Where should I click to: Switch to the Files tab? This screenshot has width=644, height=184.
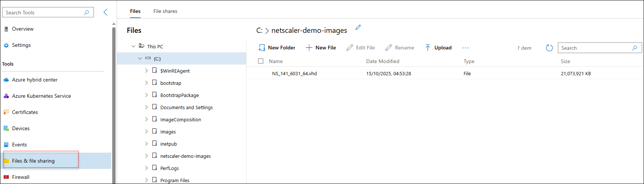[135, 11]
